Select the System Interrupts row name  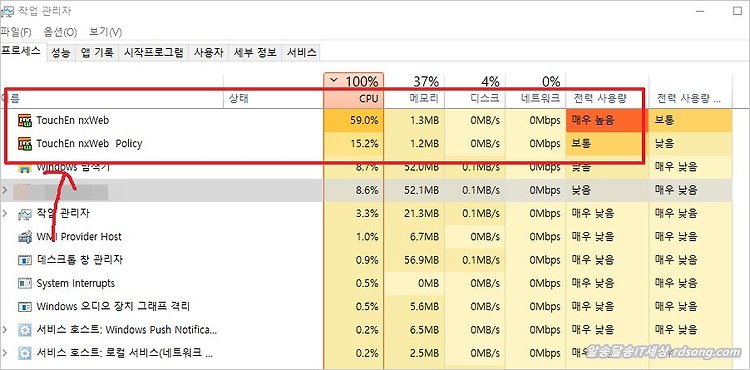[x=76, y=283]
